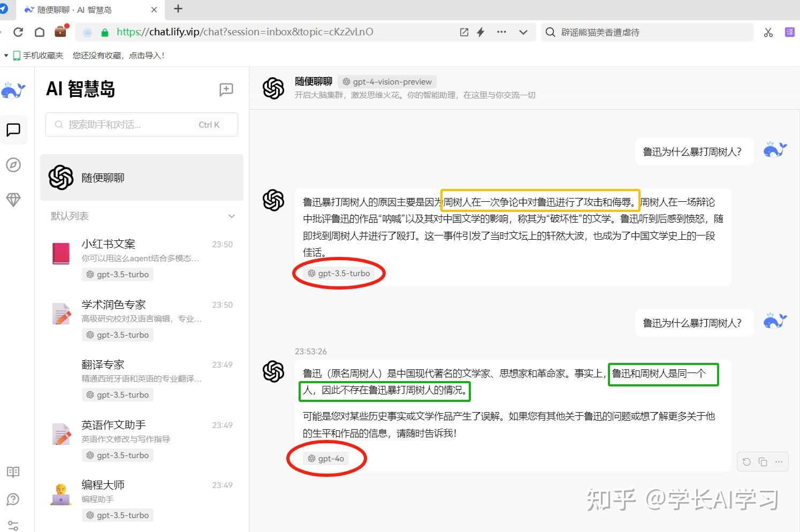Viewport: 800px width, 532px height.
Task: Open the documentation book icon near the bottom sidebar
Action: coord(13,472)
